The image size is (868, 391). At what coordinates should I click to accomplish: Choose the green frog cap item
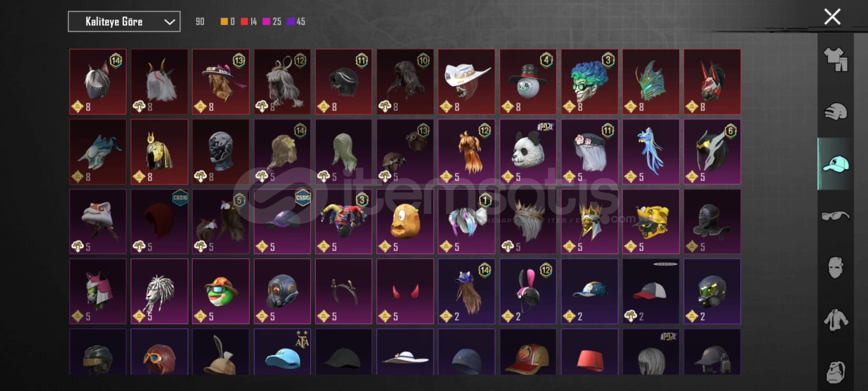[221, 292]
